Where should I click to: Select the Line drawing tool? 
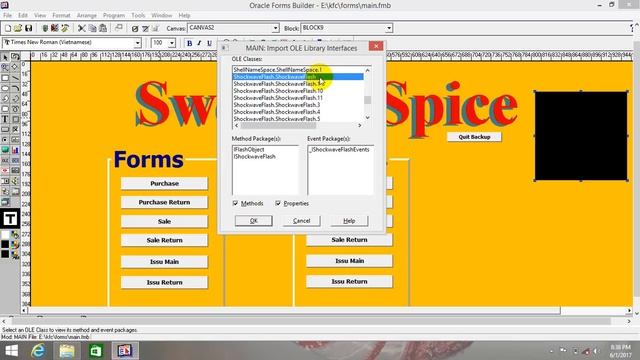15,78
